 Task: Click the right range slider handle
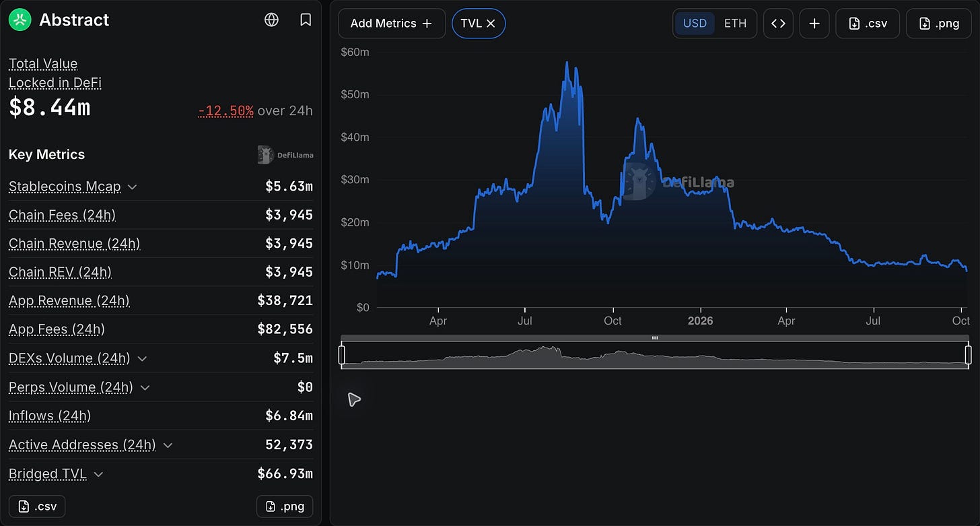pyautogui.click(x=969, y=354)
